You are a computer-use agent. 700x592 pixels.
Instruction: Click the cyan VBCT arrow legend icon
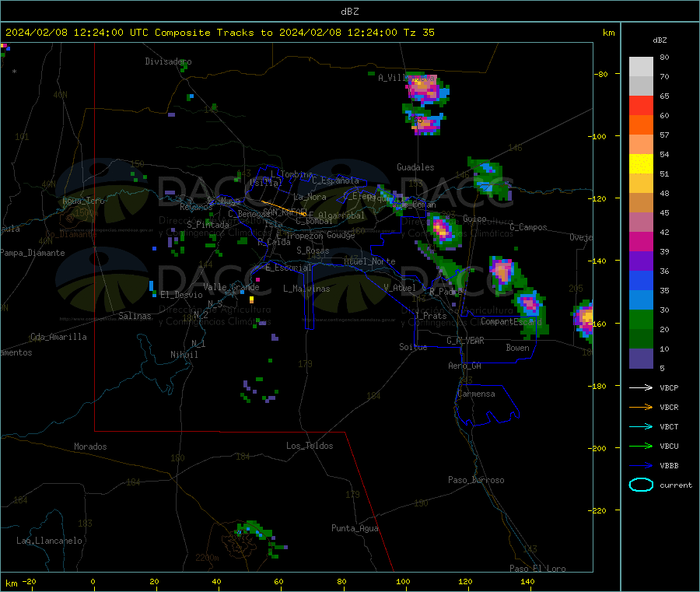pyautogui.click(x=641, y=426)
